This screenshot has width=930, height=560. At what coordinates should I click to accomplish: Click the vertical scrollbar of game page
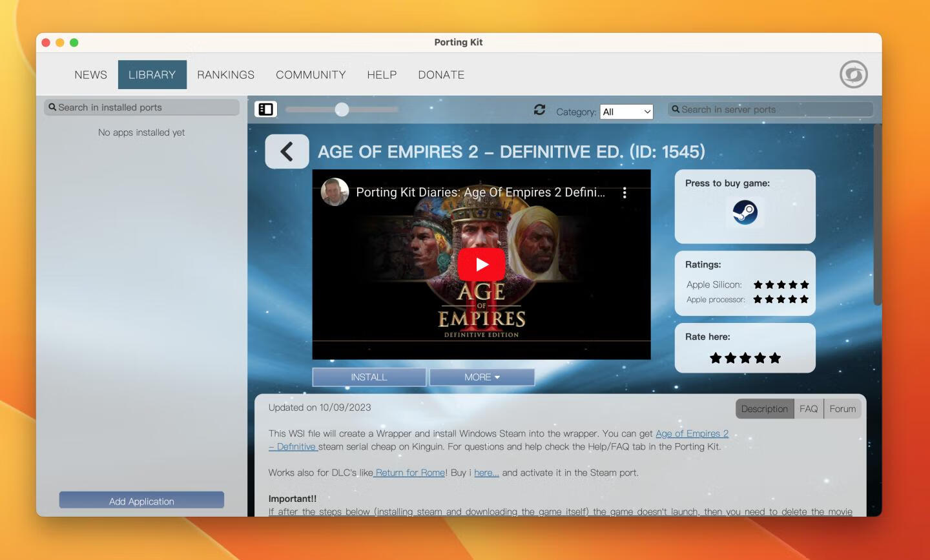click(877, 214)
